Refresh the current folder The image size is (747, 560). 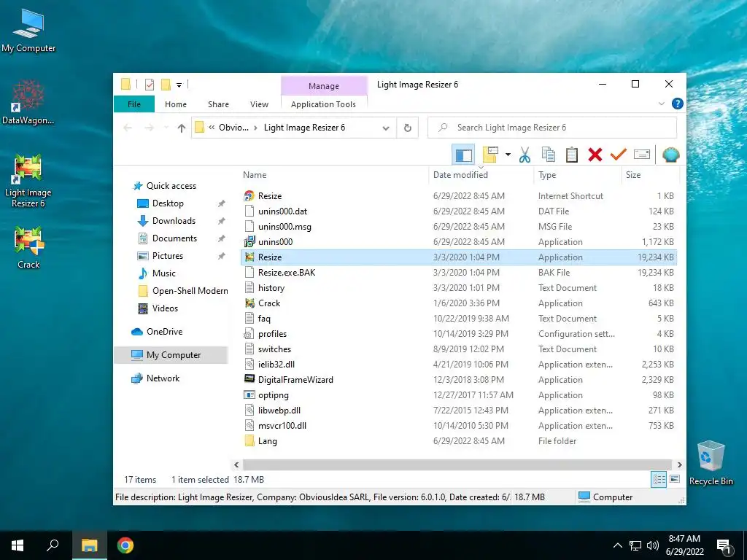(407, 128)
